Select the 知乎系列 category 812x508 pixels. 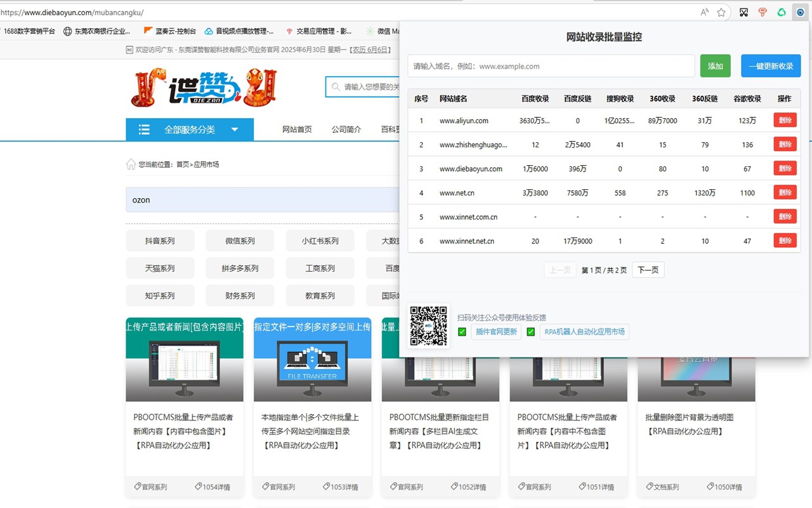pos(160,295)
